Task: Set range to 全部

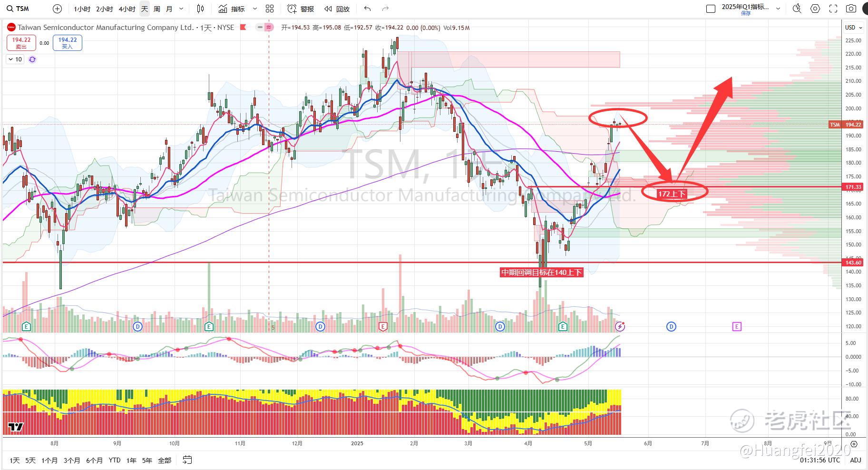Action: coord(165,460)
